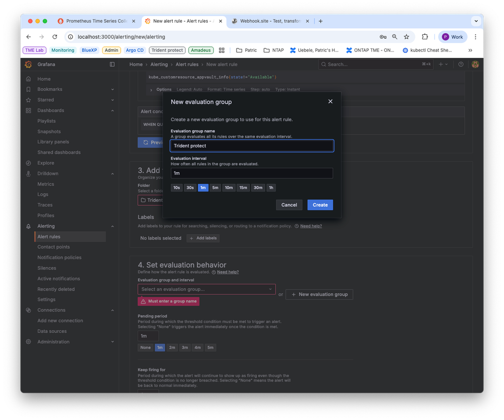The height and width of the screenshot is (420, 504).
Task: Click the Grafana user profile avatar
Action: 475,64
